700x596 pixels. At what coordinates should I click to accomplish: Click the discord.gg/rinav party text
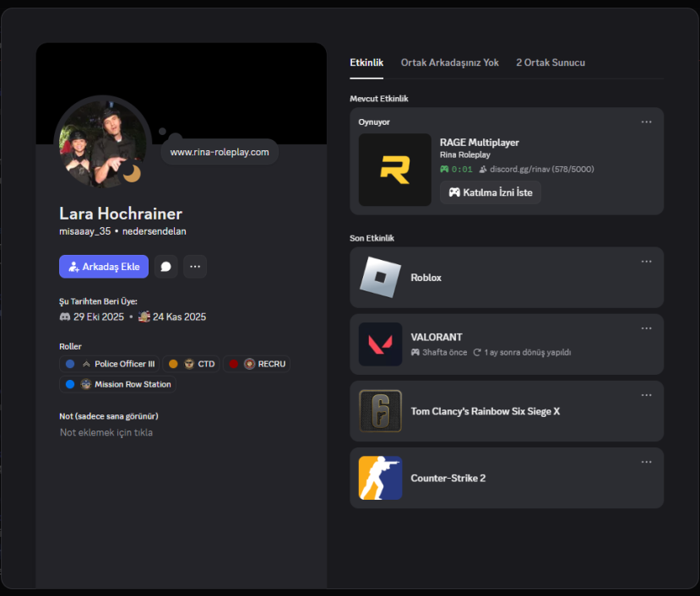coord(542,169)
